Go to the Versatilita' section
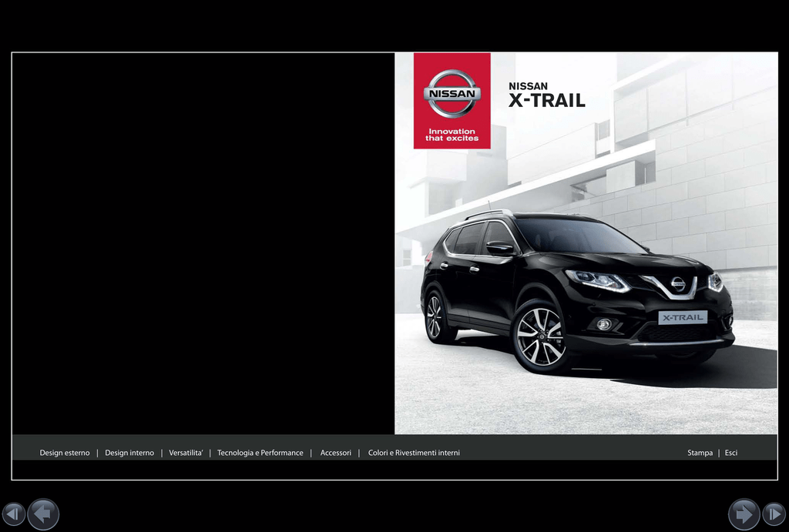789x532 pixels. pos(186,453)
